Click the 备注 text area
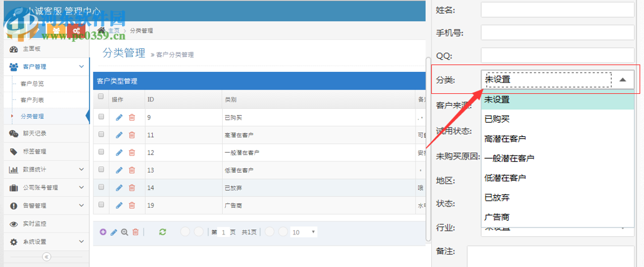The image size is (644, 267). click(x=550, y=256)
